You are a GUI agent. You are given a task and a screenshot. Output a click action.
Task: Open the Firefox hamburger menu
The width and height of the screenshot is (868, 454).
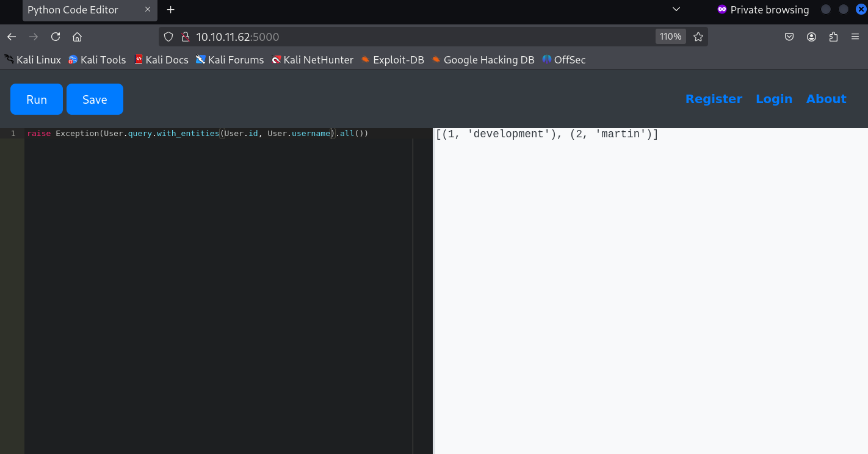point(855,37)
